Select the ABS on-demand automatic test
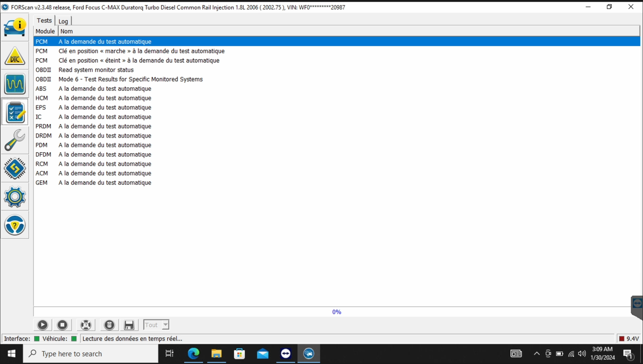The width and height of the screenshot is (643, 364). click(104, 88)
